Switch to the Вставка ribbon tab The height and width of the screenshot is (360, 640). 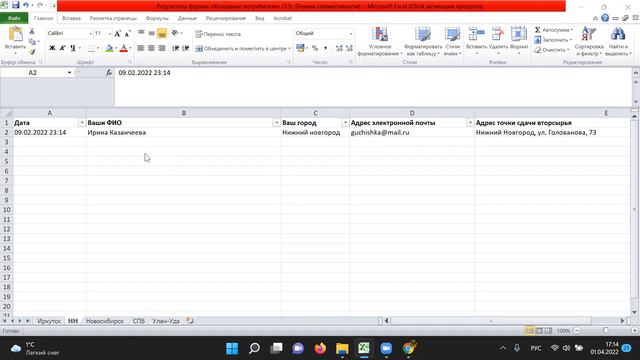coord(71,18)
